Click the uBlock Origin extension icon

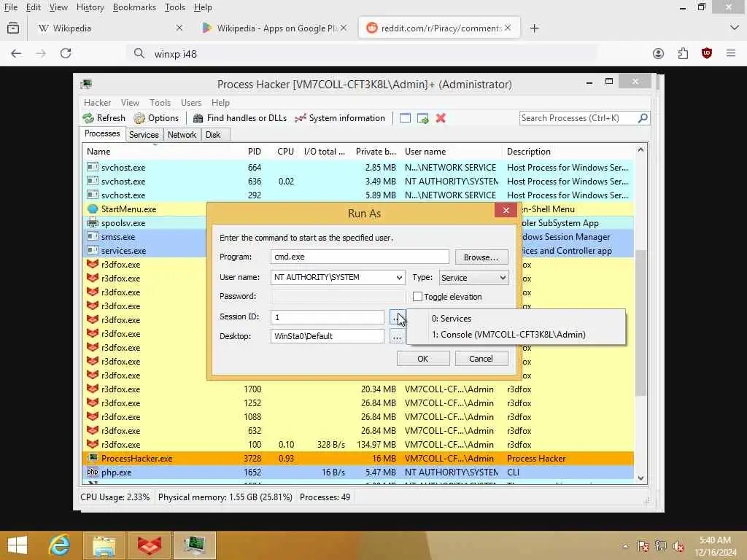point(706,53)
